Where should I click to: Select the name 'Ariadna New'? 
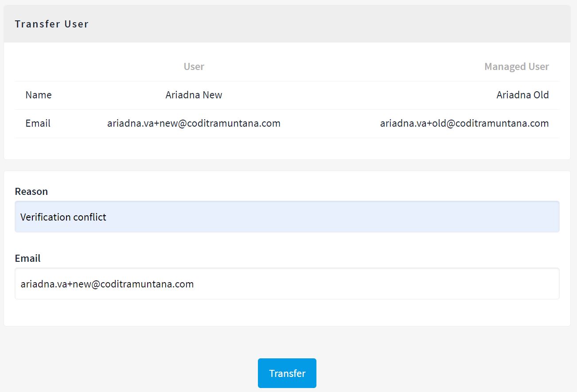coord(194,95)
